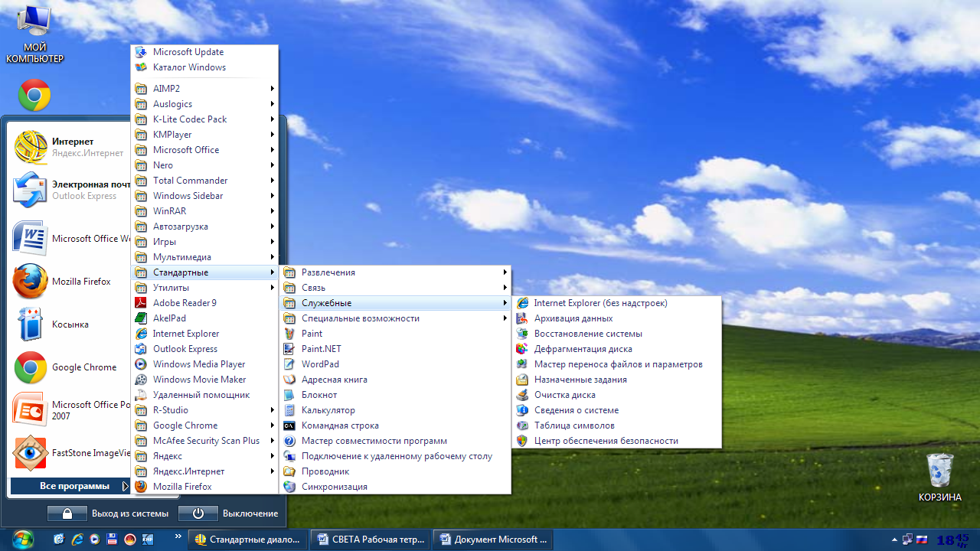980x551 pixels.
Task: Expand the Развлечения submenu
Action: [x=395, y=272]
